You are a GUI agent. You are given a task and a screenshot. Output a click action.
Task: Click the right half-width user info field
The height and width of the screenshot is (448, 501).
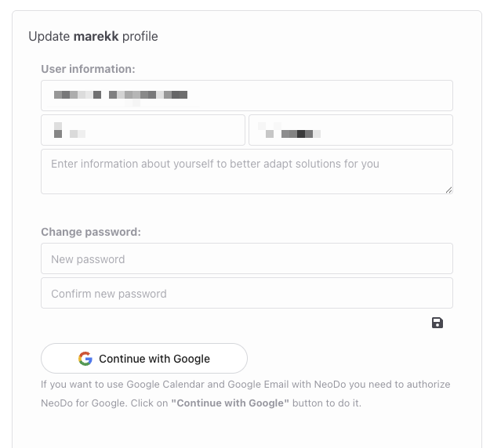[x=350, y=131]
